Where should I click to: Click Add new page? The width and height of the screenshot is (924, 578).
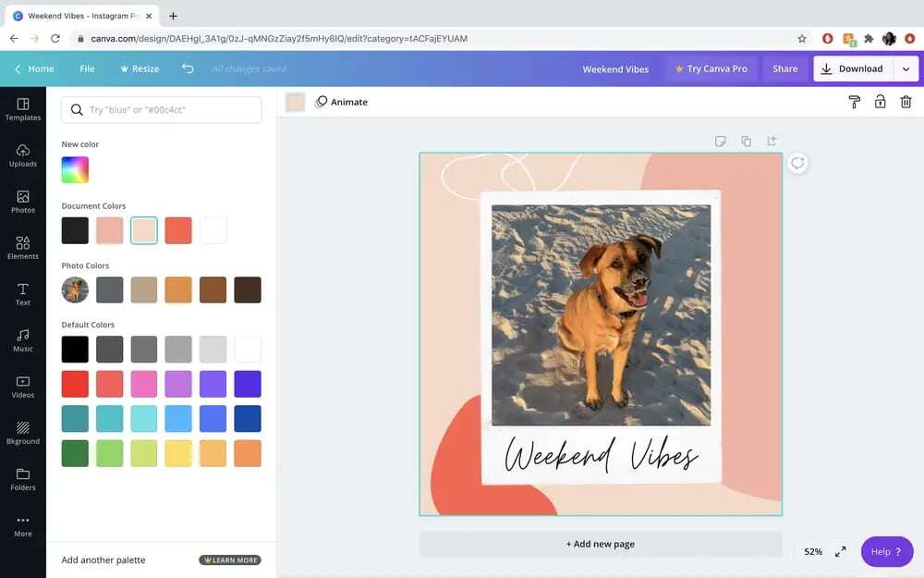(601, 544)
